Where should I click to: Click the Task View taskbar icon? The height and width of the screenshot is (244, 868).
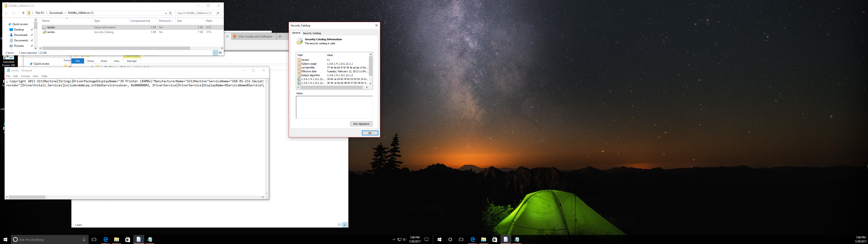tap(94, 239)
